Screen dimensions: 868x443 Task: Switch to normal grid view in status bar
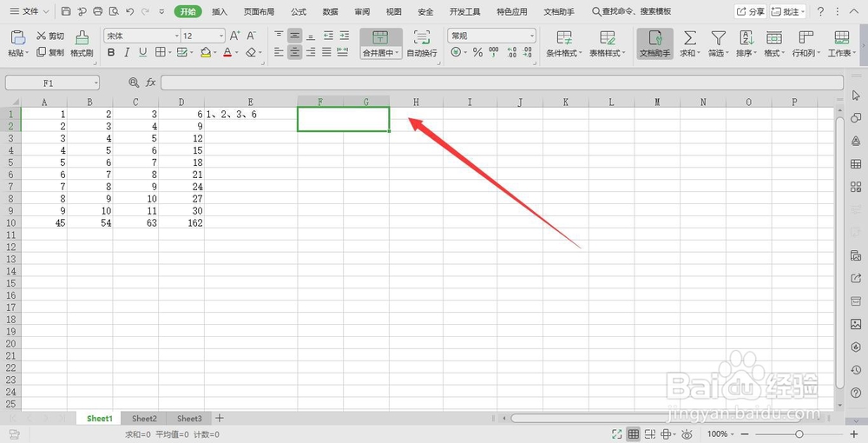tap(634, 434)
